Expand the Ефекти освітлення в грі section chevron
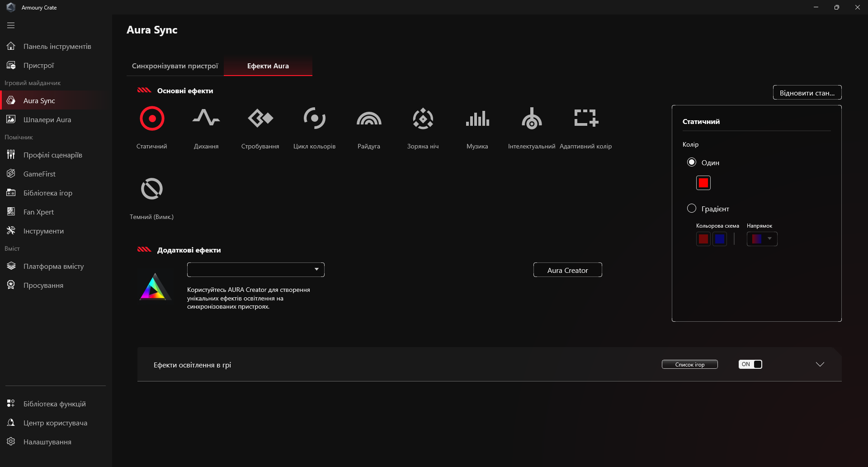 pos(820,364)
